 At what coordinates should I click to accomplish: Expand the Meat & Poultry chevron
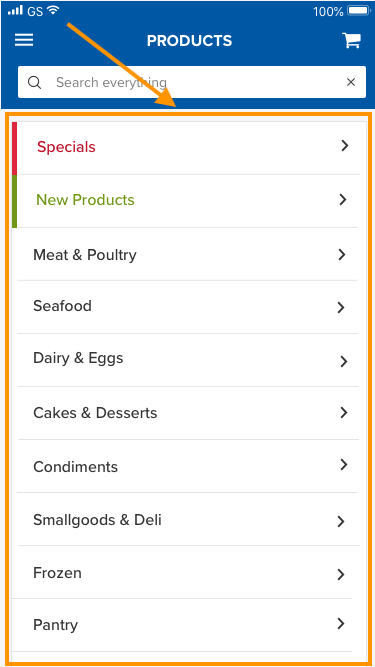click(x=342, y=254)
